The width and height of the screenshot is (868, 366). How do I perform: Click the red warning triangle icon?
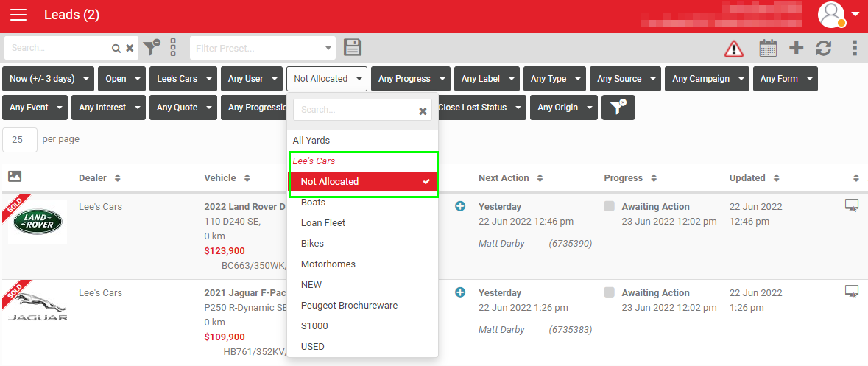(x=733, y=48)
